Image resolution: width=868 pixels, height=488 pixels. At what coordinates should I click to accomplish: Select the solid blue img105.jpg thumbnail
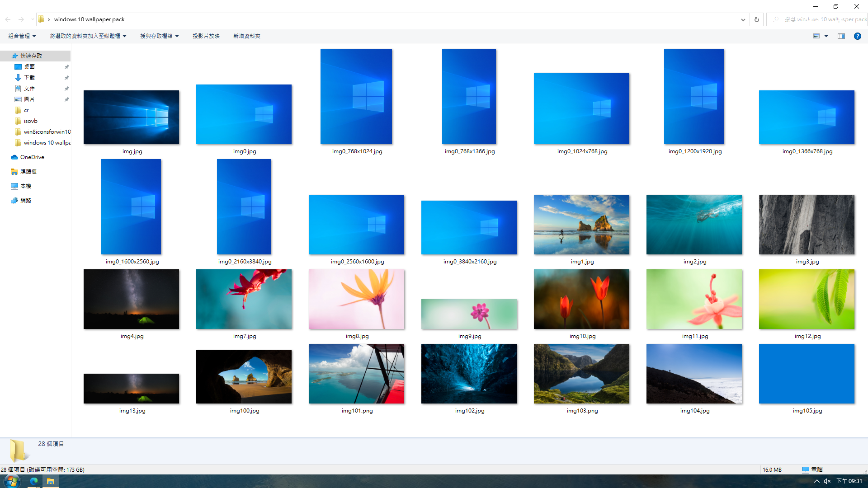pyautogui.click(x=807, y=374)
